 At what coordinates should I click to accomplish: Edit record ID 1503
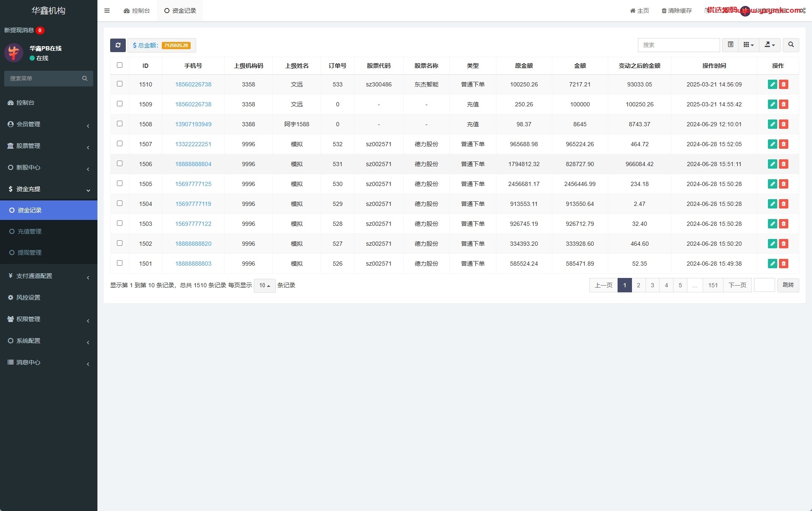[x=773, y=224]
